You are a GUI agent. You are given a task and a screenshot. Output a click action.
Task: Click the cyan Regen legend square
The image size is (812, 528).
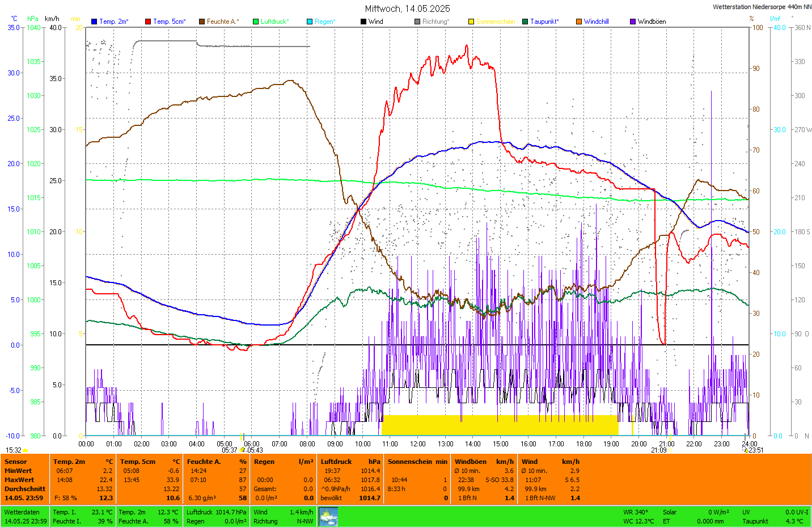[x=310, y=22]
